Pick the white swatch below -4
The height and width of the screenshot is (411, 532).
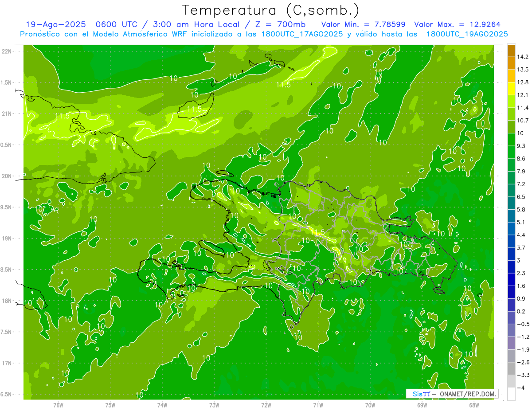(511, 394)
